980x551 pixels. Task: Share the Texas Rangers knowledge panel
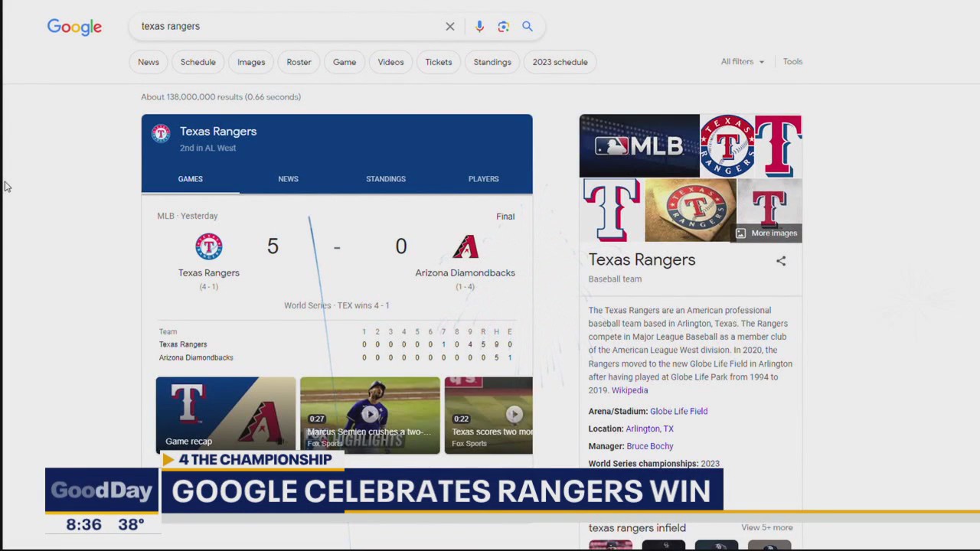click(x=781, y=261)
